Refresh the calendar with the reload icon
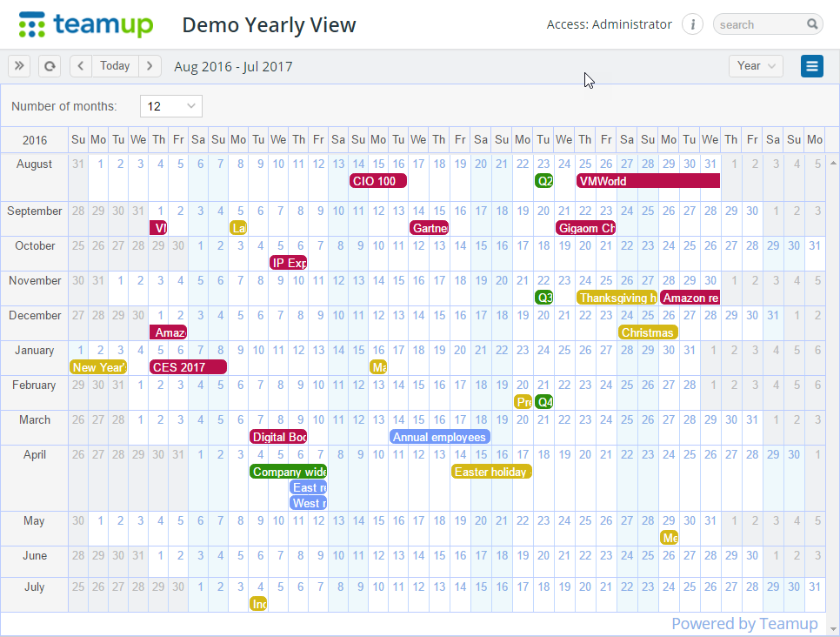Screen dimensions: 840x637 coord(50,65)
